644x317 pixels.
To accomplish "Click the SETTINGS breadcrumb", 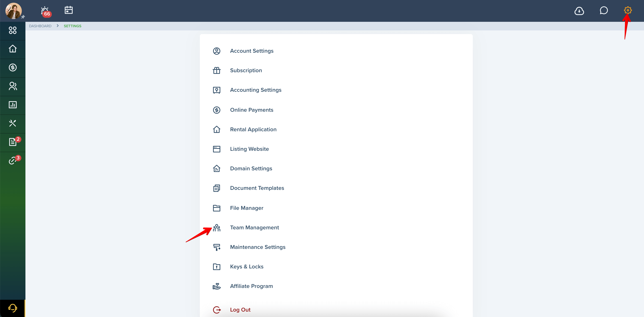I will 72,26.
